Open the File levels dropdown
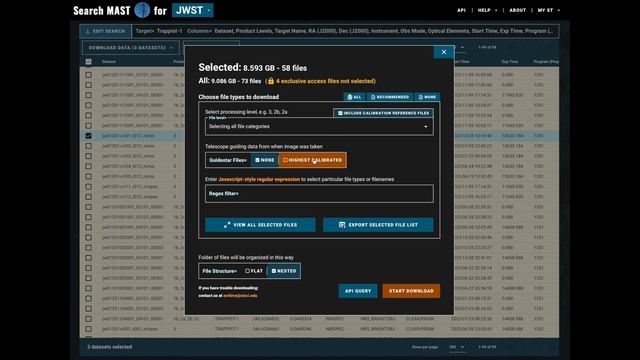 [x=319, y=127]
